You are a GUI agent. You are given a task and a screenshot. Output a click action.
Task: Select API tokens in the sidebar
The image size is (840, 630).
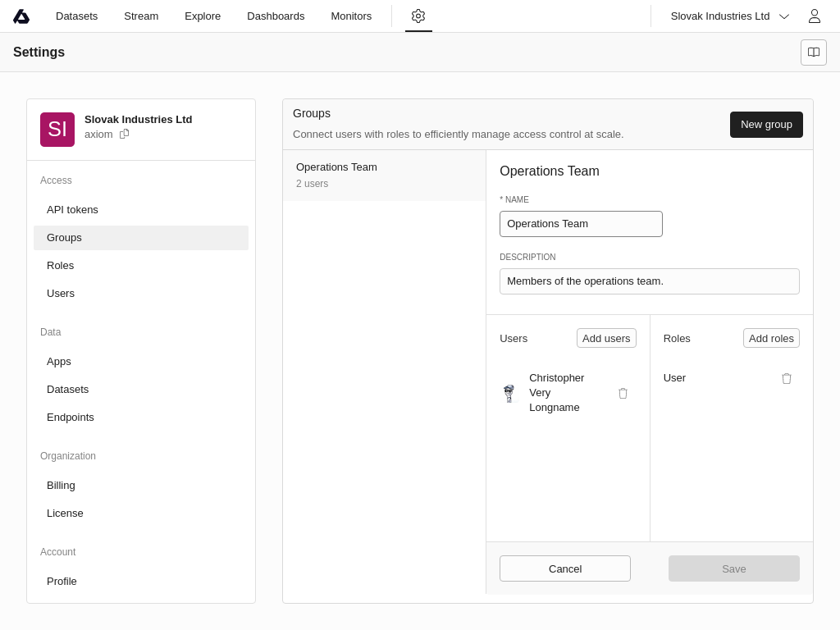pos(72,210)
